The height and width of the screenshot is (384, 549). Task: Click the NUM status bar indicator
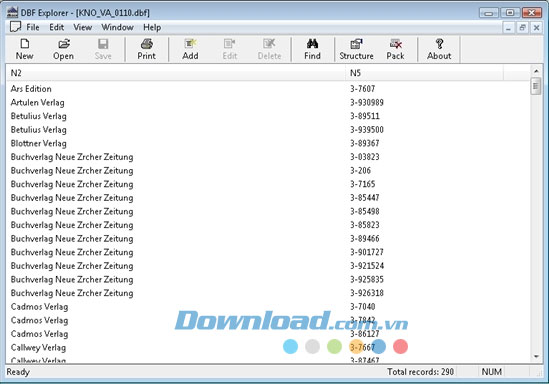[x=492, y=372]
